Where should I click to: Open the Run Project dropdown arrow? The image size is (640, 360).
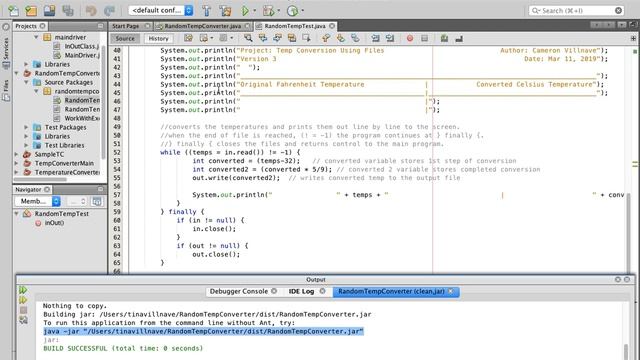click(255, 11)
